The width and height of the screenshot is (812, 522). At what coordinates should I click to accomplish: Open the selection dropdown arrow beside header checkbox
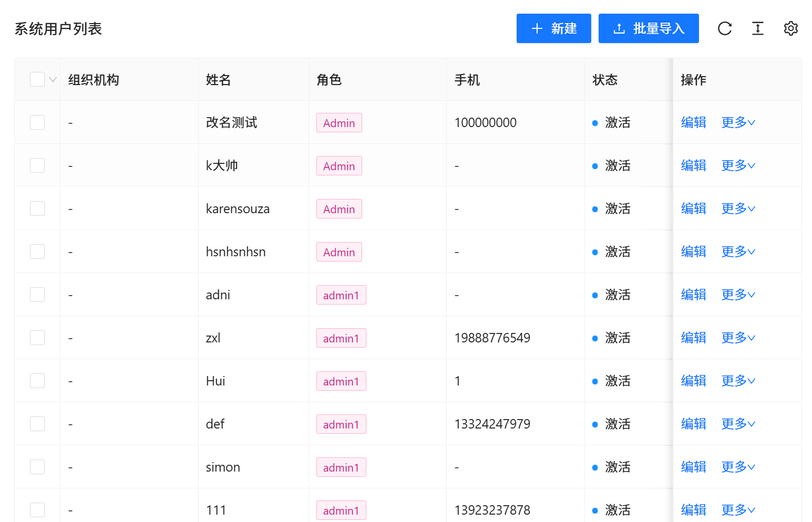pyautogui.click(x=53, y=80)
